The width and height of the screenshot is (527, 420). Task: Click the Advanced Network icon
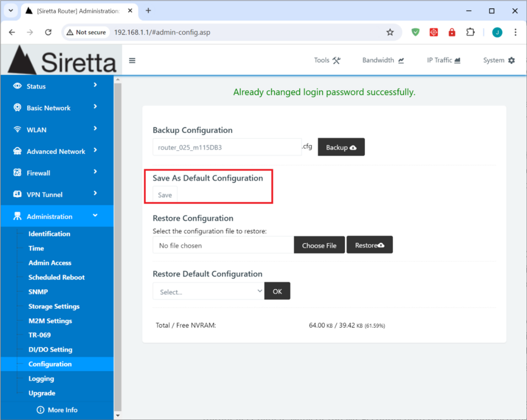click(17, 151)
